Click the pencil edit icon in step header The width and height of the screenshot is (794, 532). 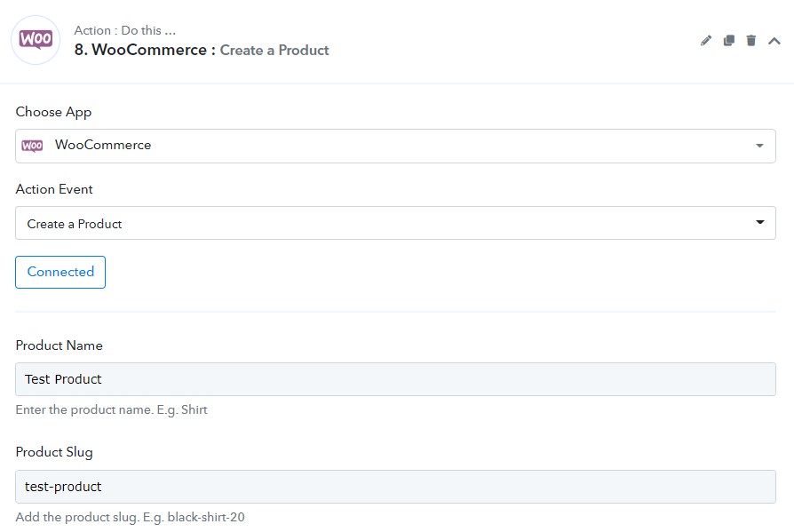tap(706, 41)
